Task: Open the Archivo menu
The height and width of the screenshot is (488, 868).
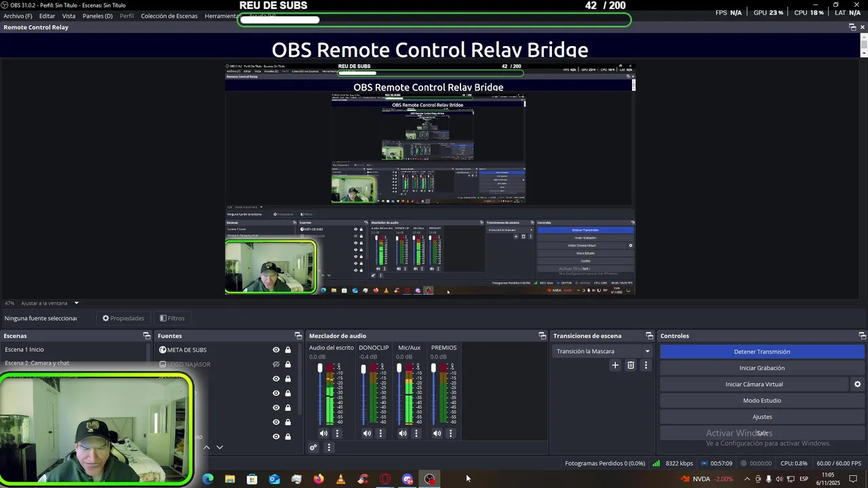Action: [x=18, y=16]
